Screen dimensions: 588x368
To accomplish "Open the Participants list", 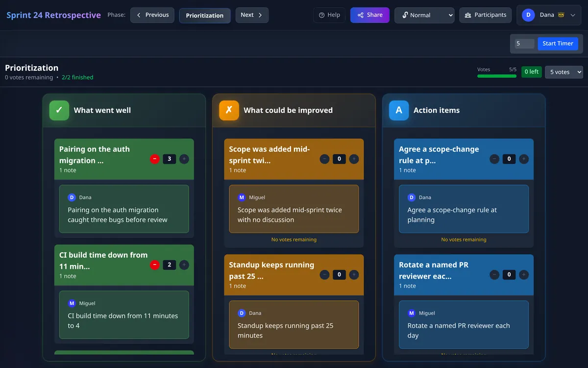I will [486, 15].
